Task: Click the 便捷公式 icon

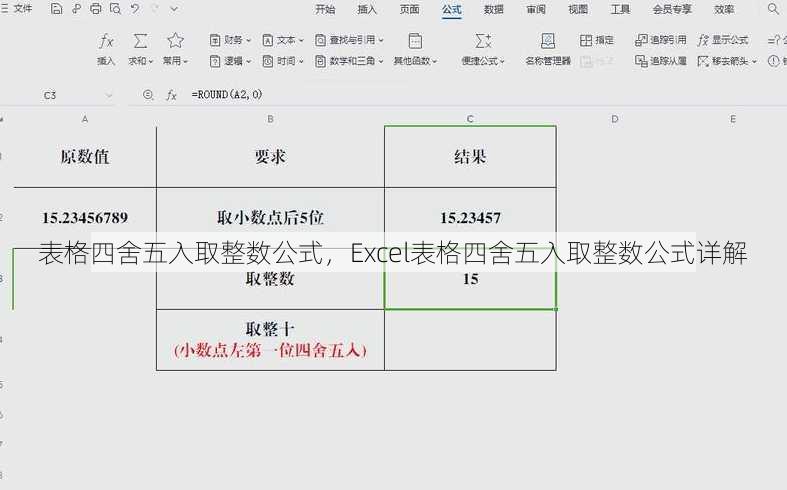Action: click(483, 41)
